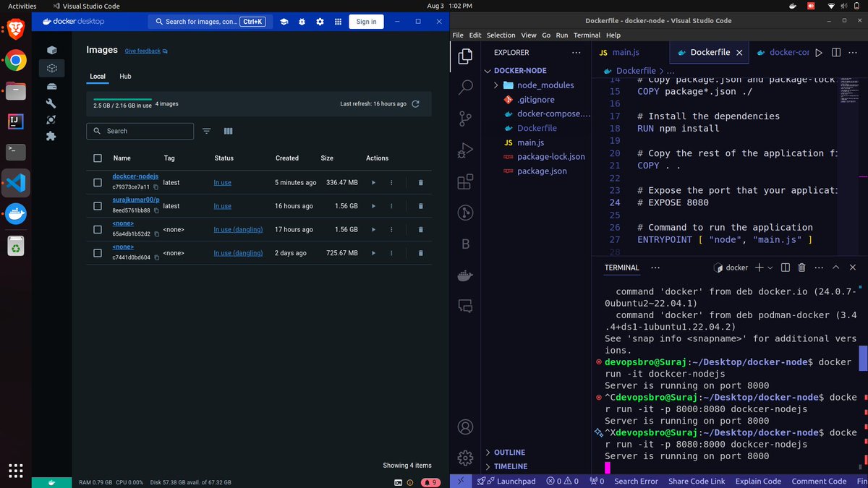Viewport: 868px width, 488px height.
Task: Open Docker Desktop settings gear
Action: click(x=320, y=22)
